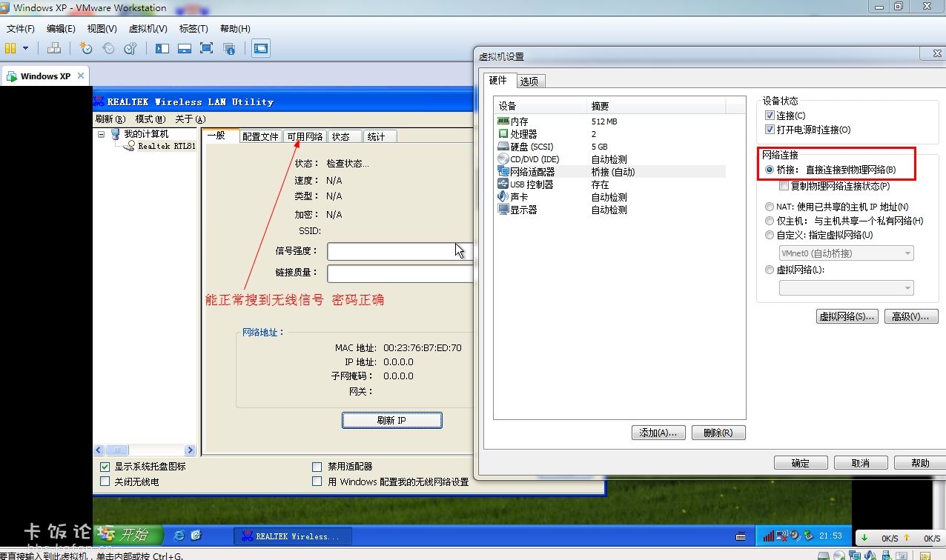Open the 帮助(H) menu
Image resolution: width=946 pixels, height=560 pixels.
(x=235, y=29)
